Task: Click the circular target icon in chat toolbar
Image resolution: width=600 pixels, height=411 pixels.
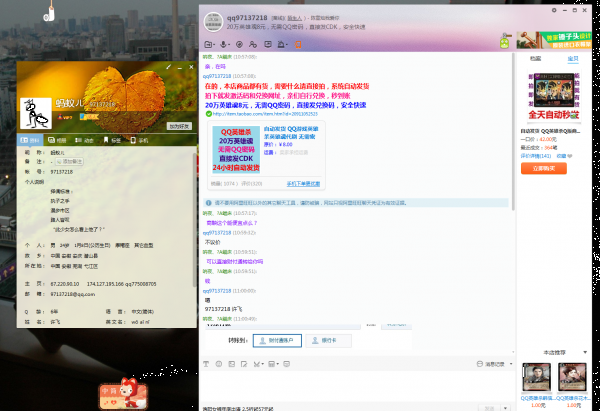Action: tap(240, 45)
